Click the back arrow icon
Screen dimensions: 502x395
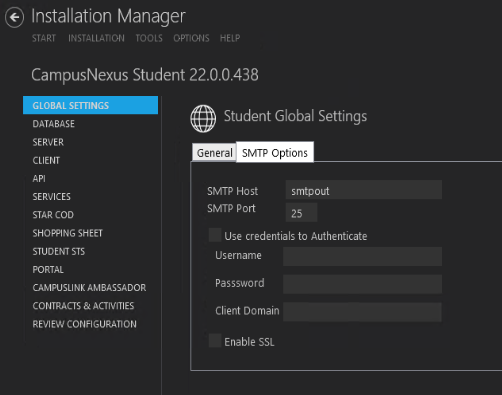14,17
